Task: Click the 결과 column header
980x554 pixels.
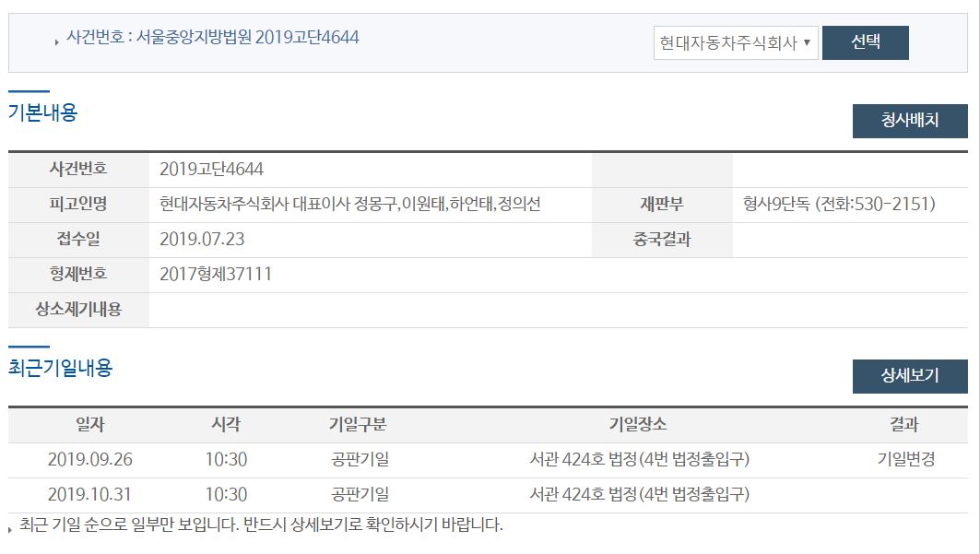Action: tap(903, 425)
